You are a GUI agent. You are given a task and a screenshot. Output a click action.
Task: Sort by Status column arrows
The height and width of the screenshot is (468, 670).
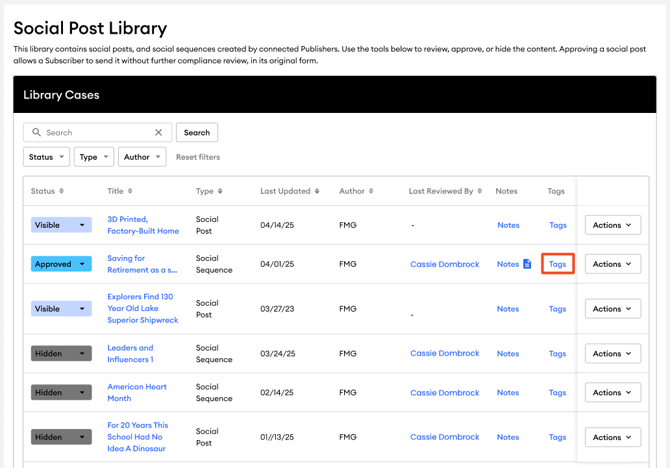pyautogui.click(x=61, y=191)
